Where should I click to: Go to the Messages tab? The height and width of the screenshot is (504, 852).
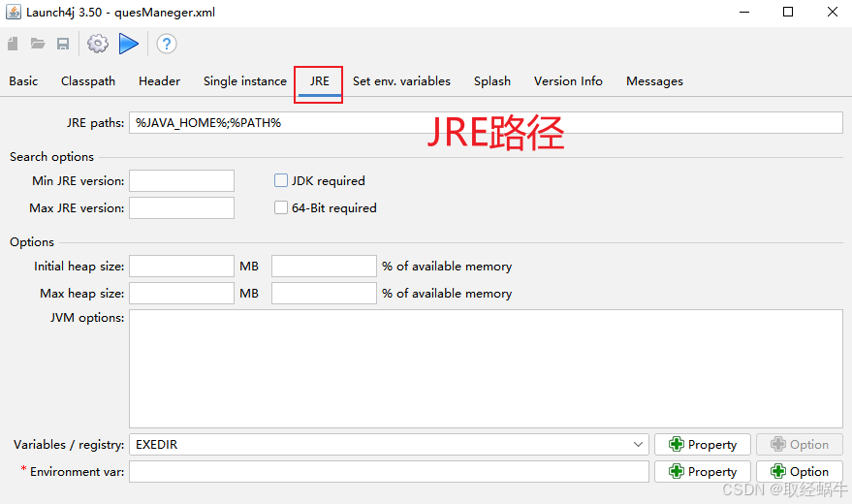click(x=655, y=80)
